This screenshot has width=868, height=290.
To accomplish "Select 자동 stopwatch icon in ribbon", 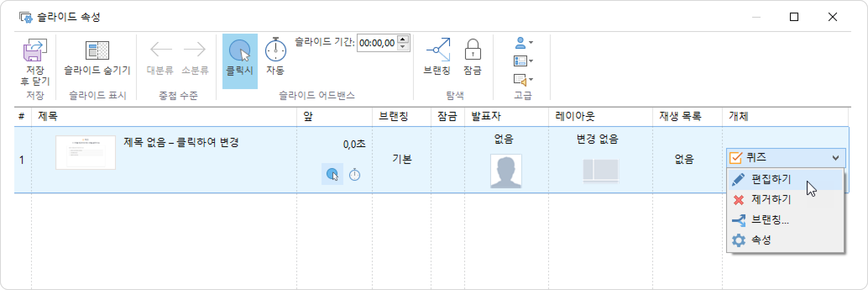I will click(275, 50).
